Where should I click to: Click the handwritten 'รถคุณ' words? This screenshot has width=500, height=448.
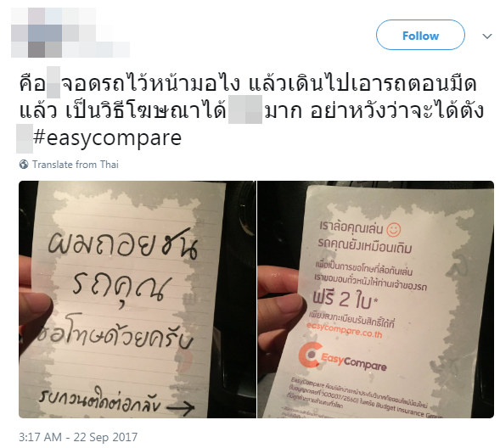coord(117,288)
